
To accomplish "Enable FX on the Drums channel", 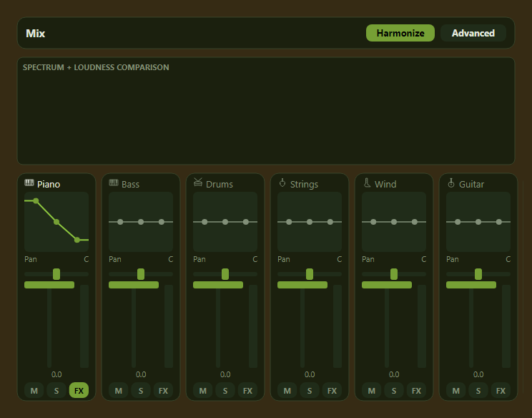I will point(247,391).
